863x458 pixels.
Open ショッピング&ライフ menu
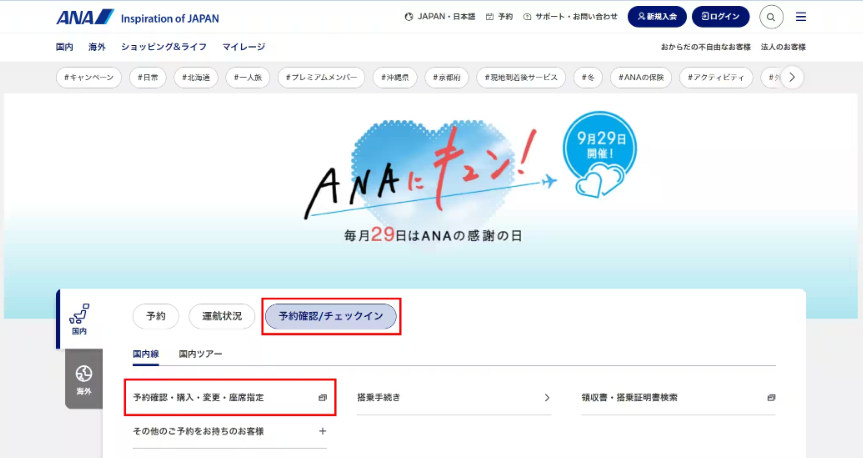coord(164,47)
